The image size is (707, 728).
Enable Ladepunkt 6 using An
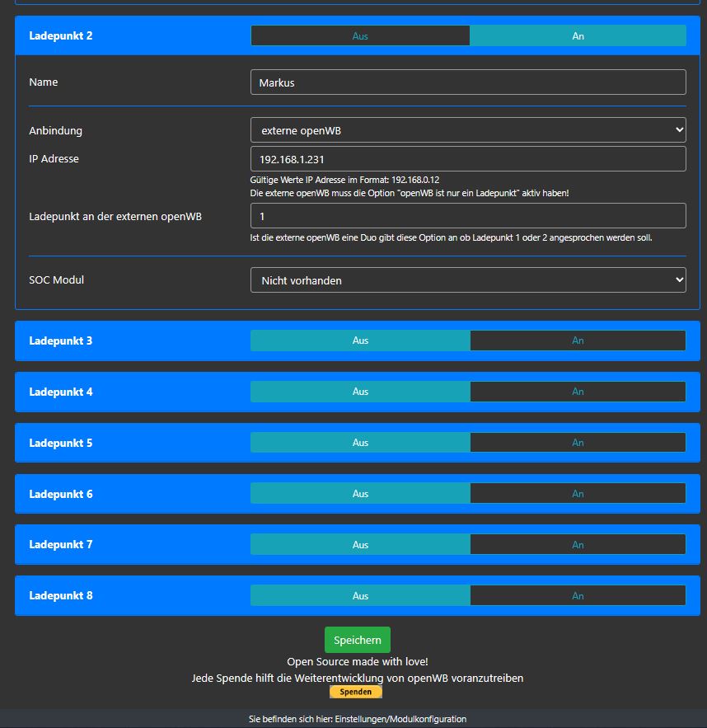pyautogui.click(x=578, y=494)
